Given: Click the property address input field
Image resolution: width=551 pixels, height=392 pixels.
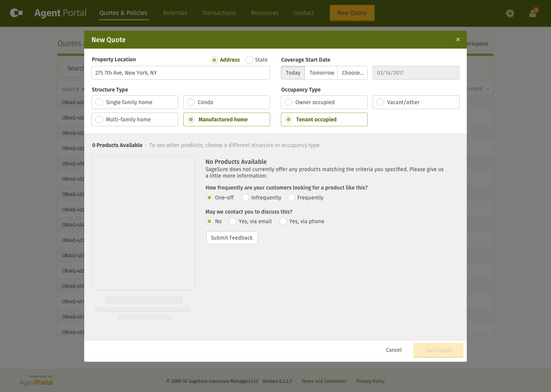Looking at the screenshot, I should tap(181, 73).
